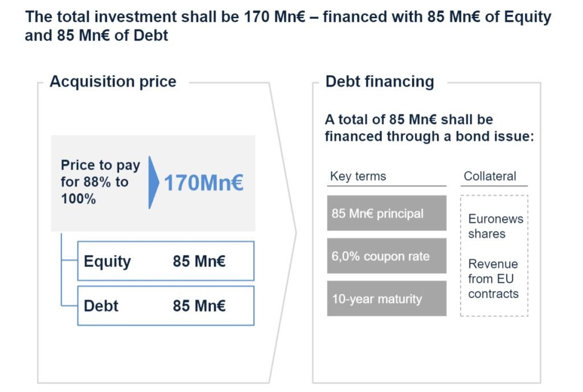The width and height of the screenshot is (583, 392).
Task: Click the "Price to pay for 88% to 100%" text
Action: coord(100,182)
